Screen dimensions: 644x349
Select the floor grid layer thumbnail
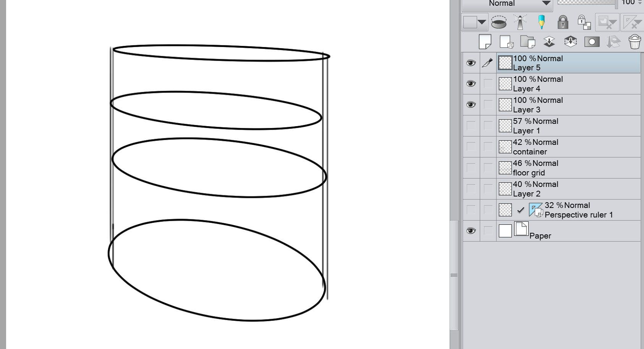[x=505, y=168]
